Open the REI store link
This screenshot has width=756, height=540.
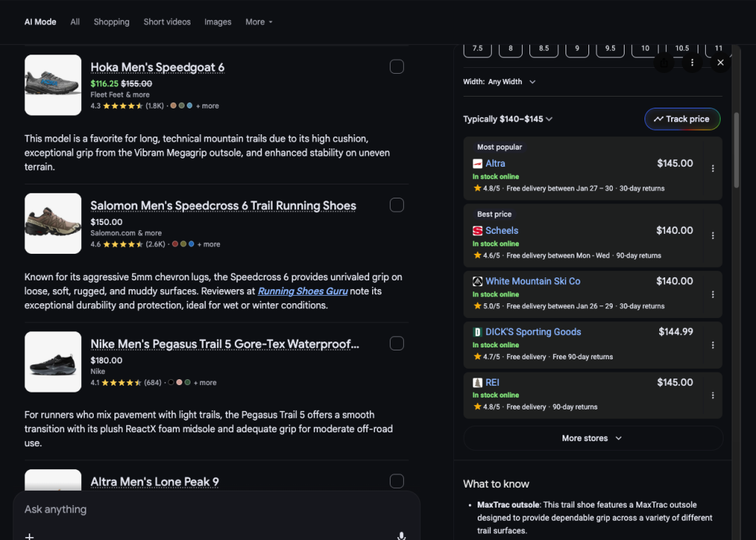point(492,382)
